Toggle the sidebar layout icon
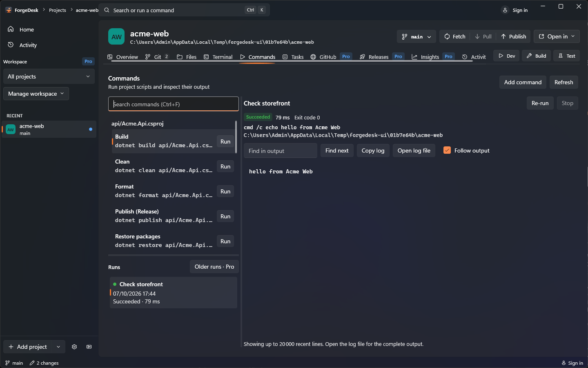The width and height of the screenshot is (588, 368). tap(89, 347)
